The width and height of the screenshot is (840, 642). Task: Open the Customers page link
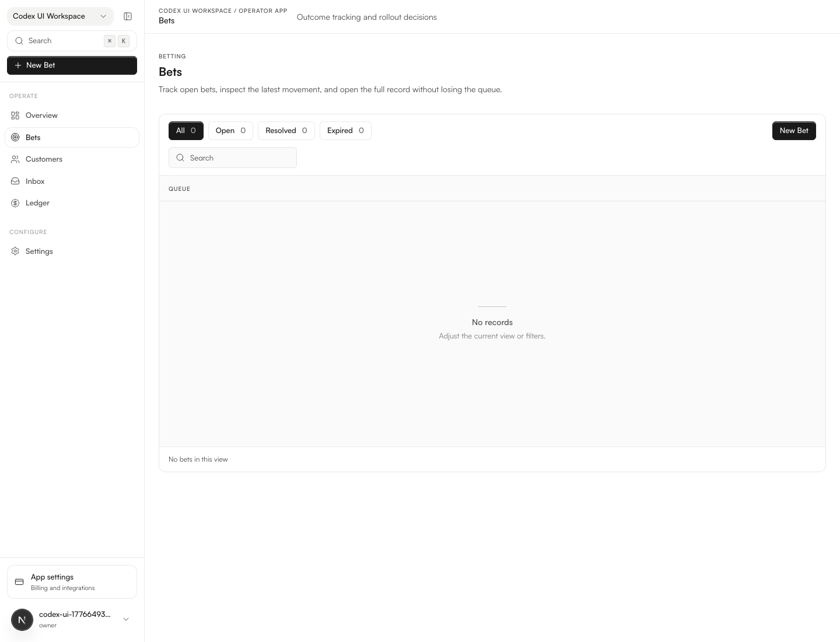pyautogui.click(x=44, y=159)
